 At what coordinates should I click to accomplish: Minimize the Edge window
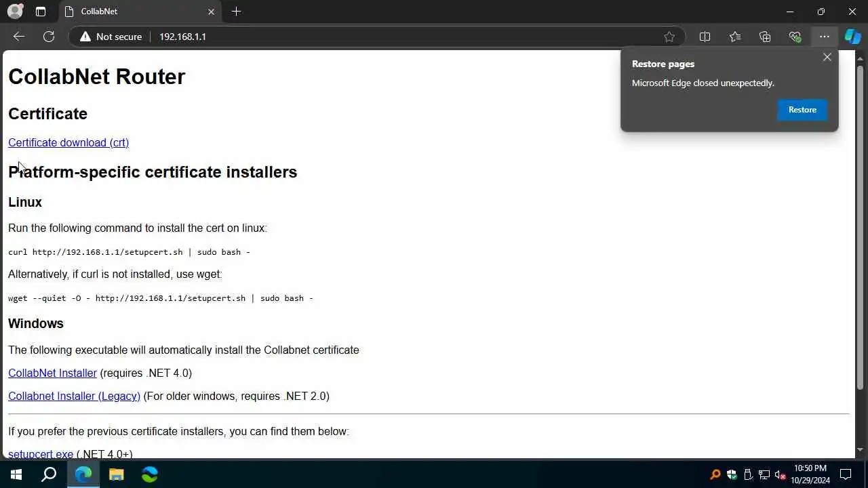point(789,12)
